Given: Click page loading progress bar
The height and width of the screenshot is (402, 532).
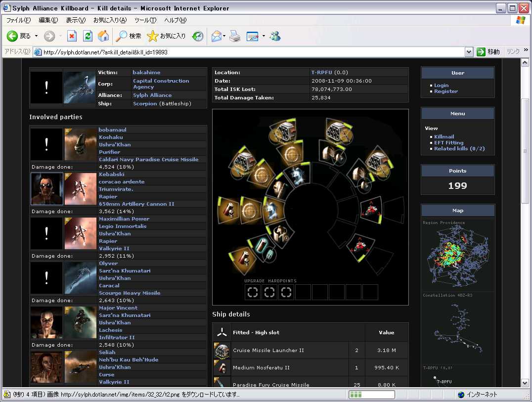Looking at the screenshot, I should click(372, 395).
